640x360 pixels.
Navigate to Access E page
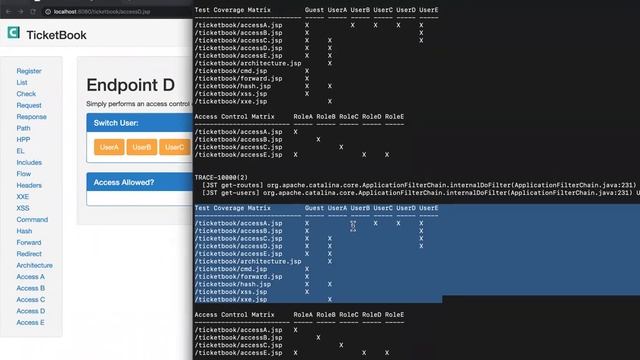click(x=31, y=322)
